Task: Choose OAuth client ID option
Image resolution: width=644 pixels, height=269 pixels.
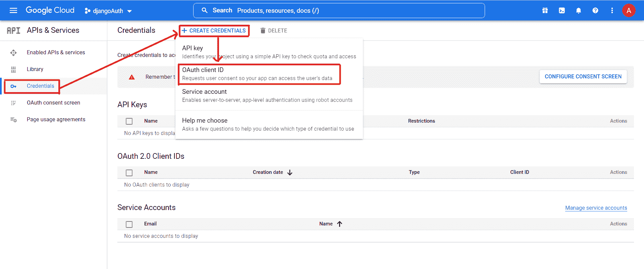Action: [269, 74]
